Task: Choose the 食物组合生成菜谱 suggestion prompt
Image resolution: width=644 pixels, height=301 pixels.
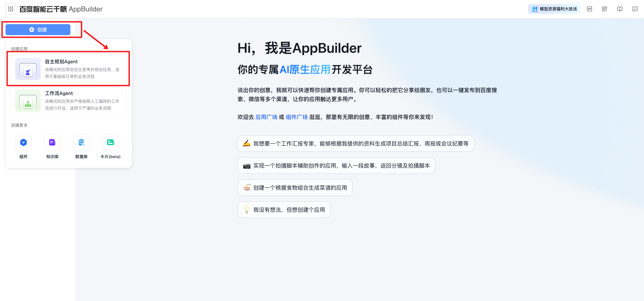Action: 295,188
